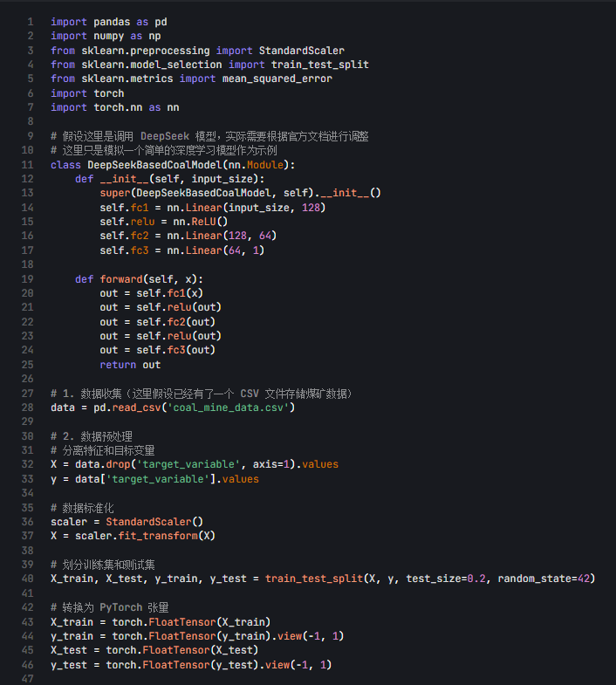616x685 pixels.
Task: Click 'view' on line 44
Action: click(x=290, y=636)
